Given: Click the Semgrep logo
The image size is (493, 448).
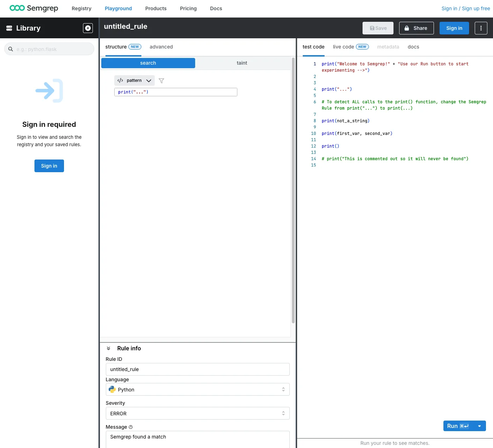Looking at the screenshot, I should click(x=34, y=8).
